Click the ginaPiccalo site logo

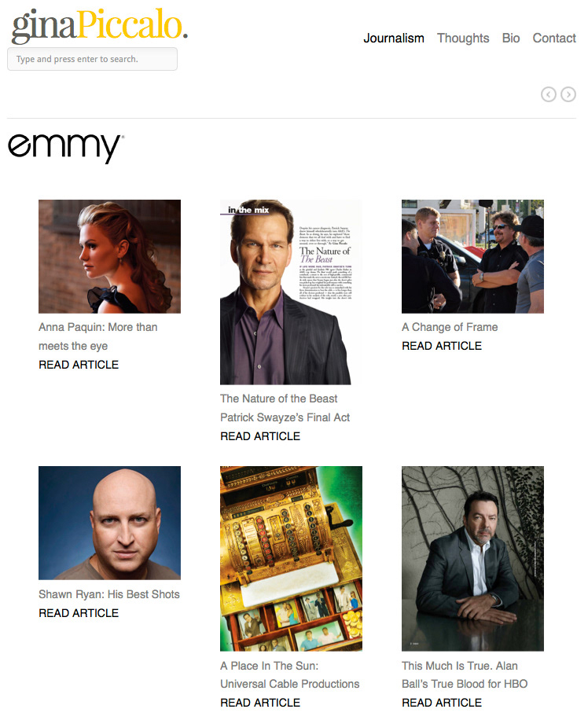[100, 25]
